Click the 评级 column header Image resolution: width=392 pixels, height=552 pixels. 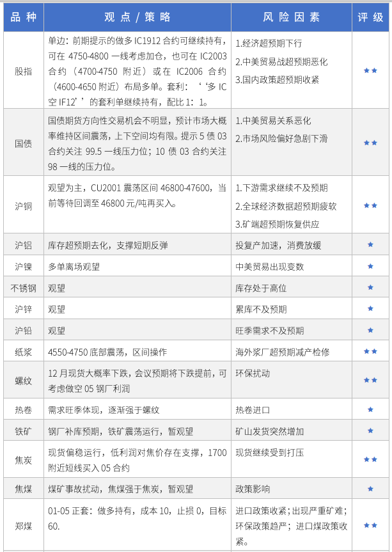pyautogui.click(x=370, y=17)
